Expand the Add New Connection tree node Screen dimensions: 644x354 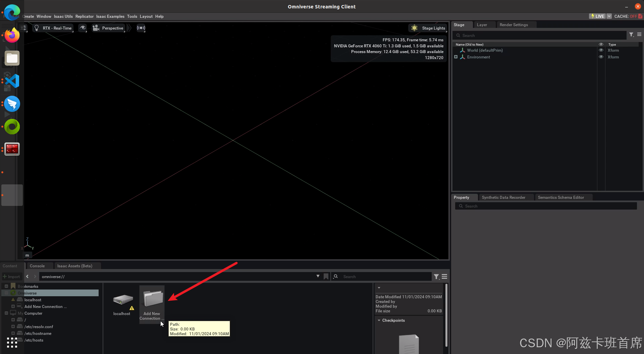coord(13,306)
